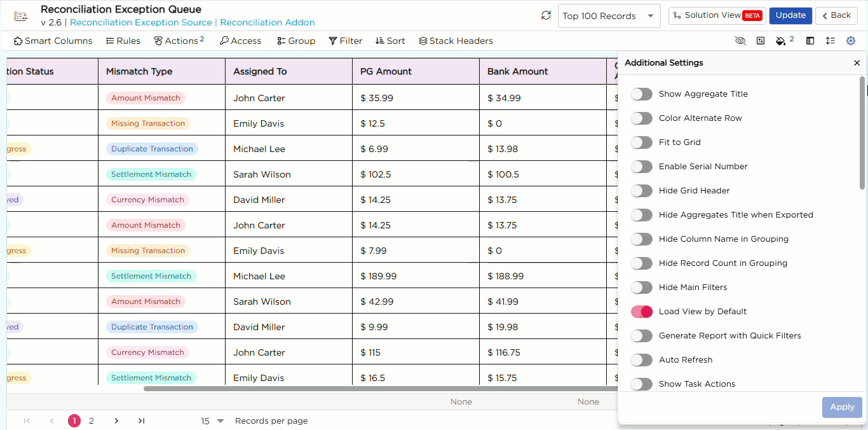Select current page 1 indicator
The width and height of the screenshot is (868, 430).
point(74,420)
